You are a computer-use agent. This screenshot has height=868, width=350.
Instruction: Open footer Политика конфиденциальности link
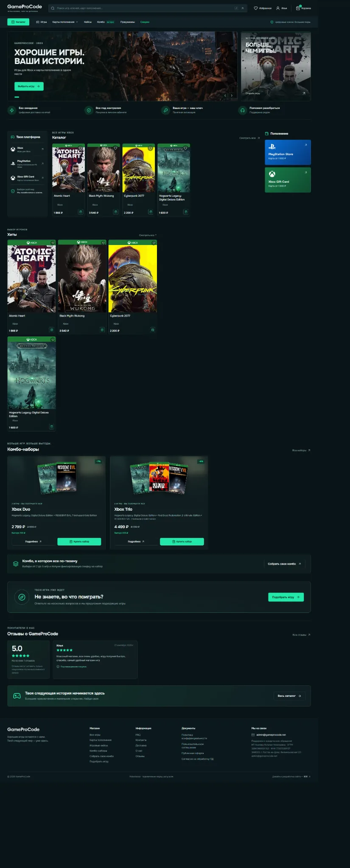pos(194,737)
